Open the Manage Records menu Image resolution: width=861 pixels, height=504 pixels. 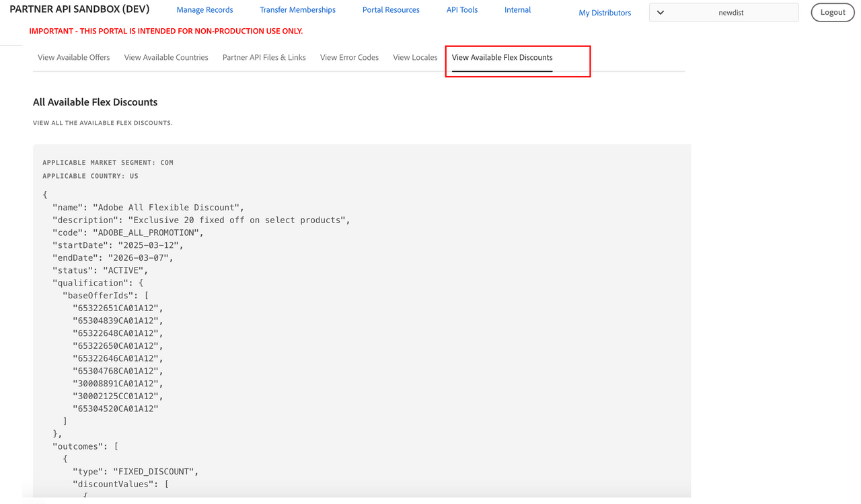coord(204,10)
